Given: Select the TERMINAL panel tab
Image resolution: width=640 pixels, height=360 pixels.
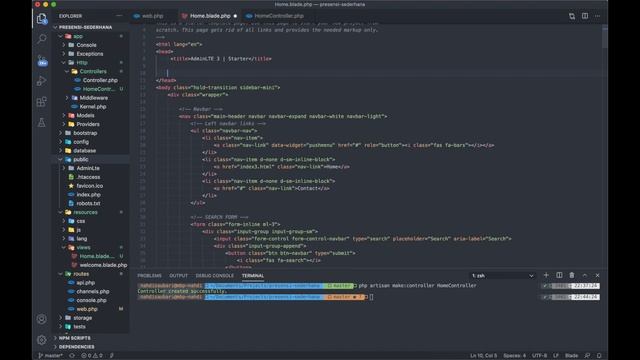Looking at the screenshot, I should point(253,276).
